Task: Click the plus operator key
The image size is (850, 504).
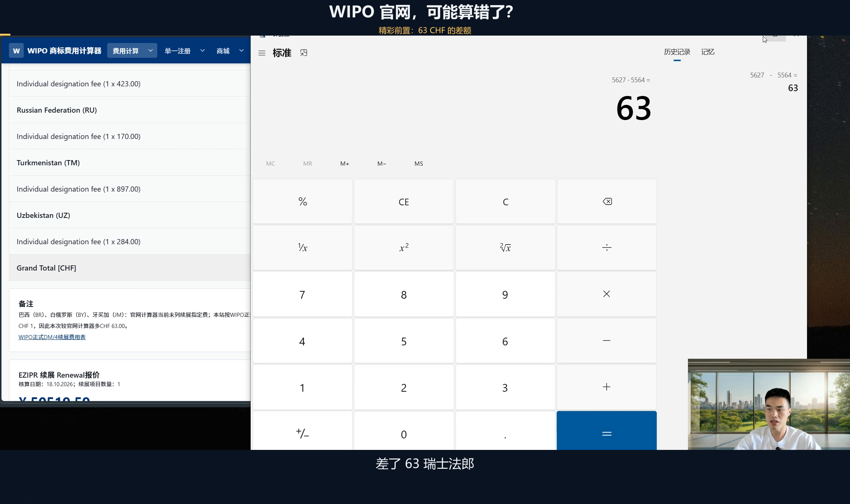Action: [x=607, y=387]
